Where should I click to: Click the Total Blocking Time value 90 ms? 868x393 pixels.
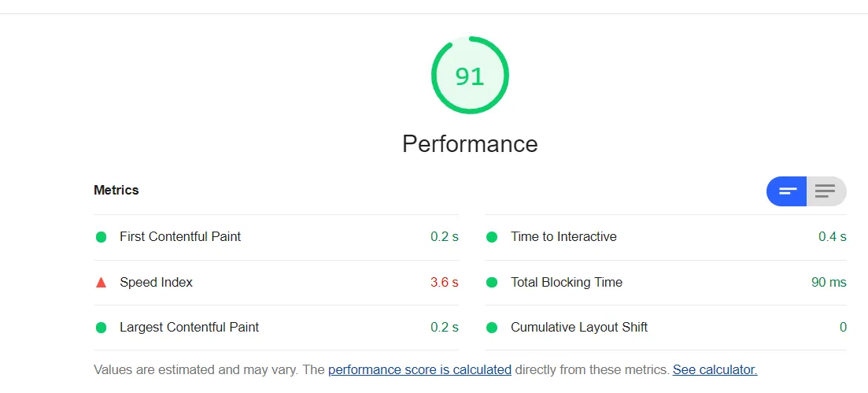[829, 282]
